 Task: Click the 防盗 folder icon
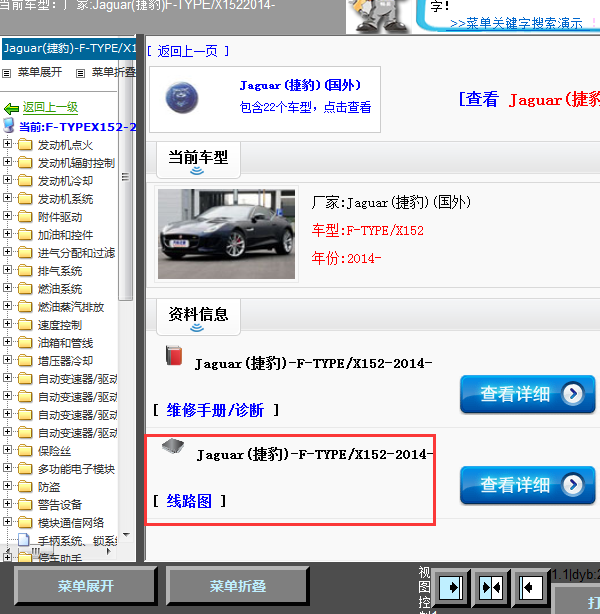(x=25, y=487)
